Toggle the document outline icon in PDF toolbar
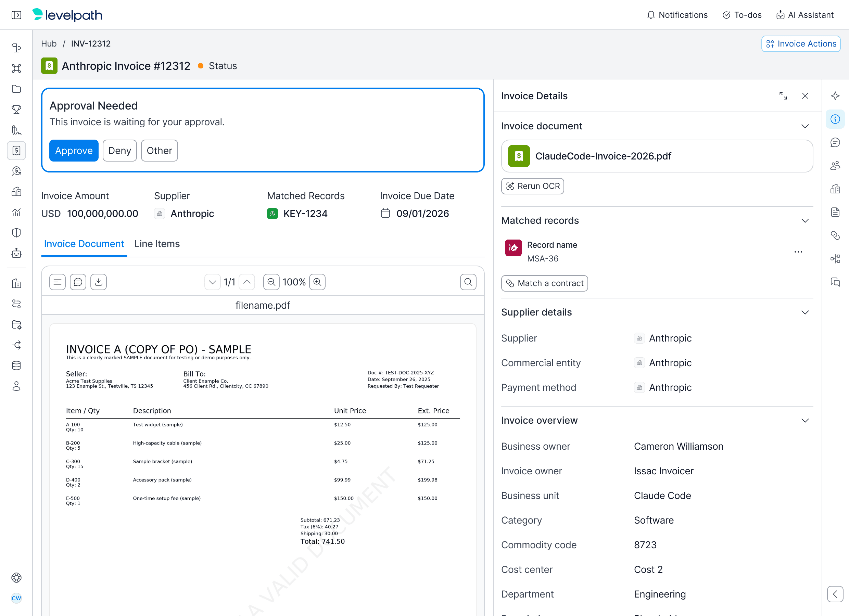The height and width of the screenshot is (616, 849). click(x=57, y=282)
